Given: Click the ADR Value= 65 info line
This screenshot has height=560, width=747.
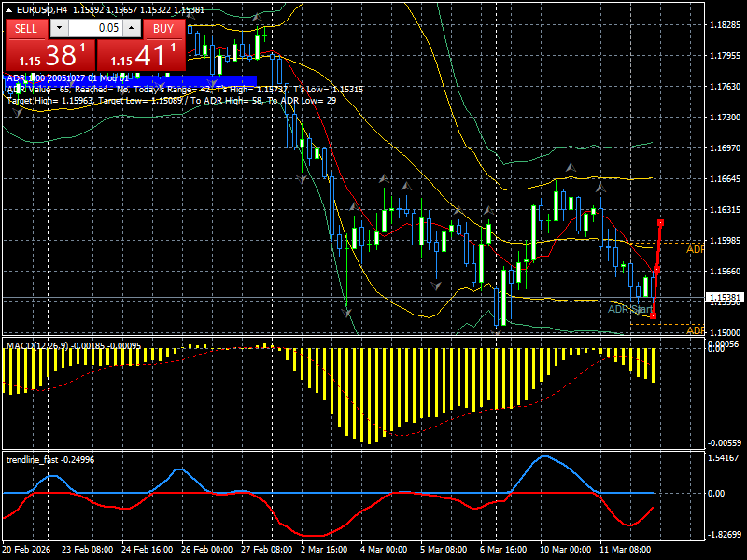Looking at the screenshot, I should (185, 90).
